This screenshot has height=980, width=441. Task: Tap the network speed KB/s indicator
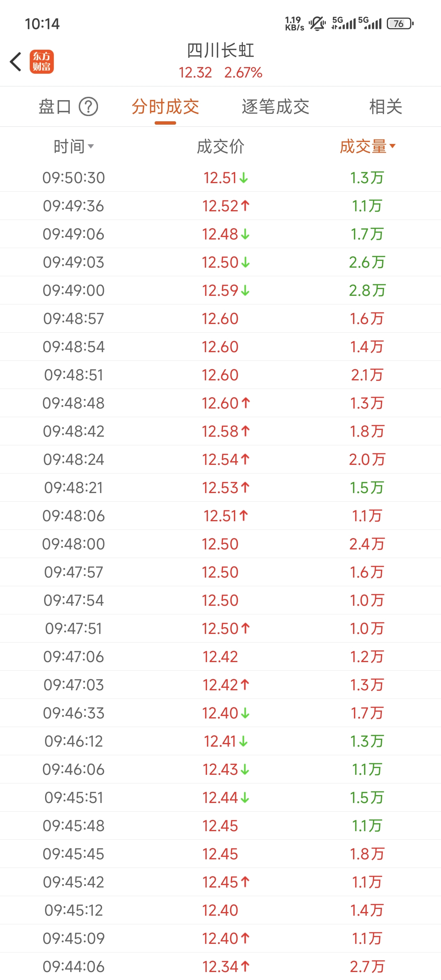pyautogui.click(x=295, y=24)
